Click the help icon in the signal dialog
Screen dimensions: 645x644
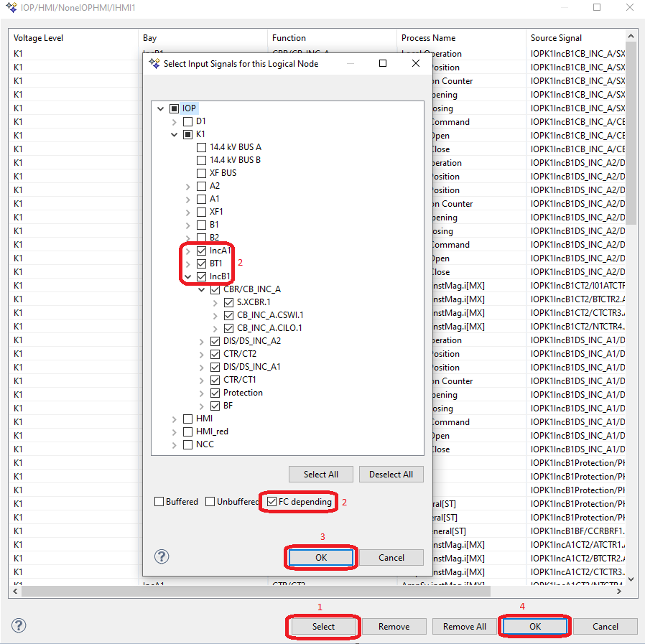click(162, 557)
